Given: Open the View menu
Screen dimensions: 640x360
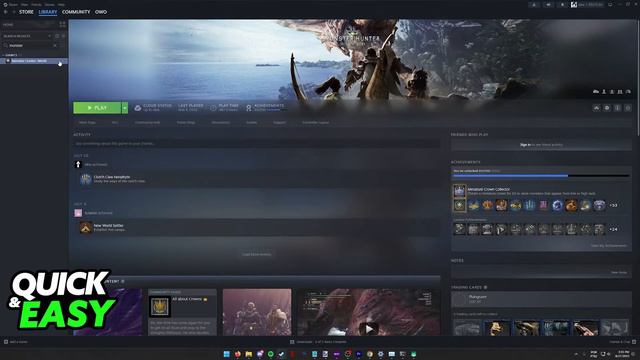Looking at the screenshot, I should (24, 4).
